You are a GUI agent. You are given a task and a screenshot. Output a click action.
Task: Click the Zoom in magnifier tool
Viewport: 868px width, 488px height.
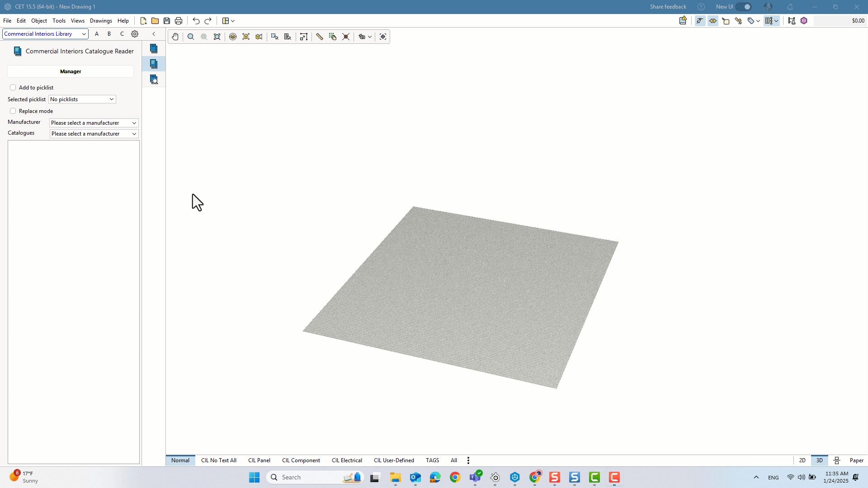tap(191, 37)
